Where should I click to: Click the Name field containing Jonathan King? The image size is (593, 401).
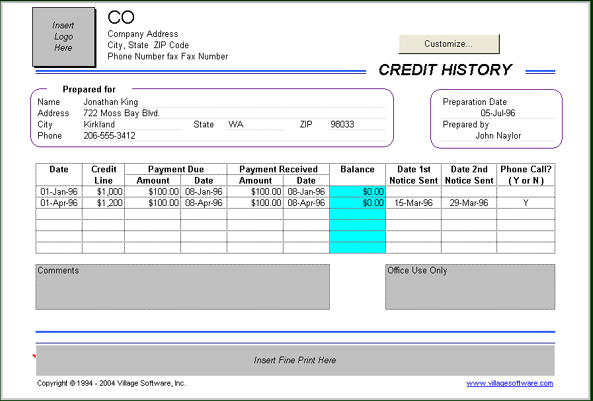pyautogui.click(x=234, y=102)
